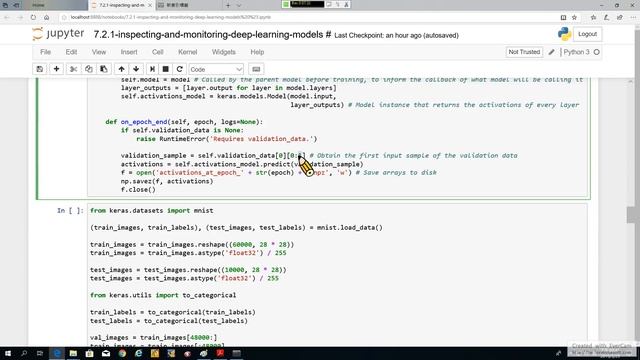The height and width of the screenshot is (360, 640).
Task: Open Task View in taskbar
Action: tap(40, 353)
